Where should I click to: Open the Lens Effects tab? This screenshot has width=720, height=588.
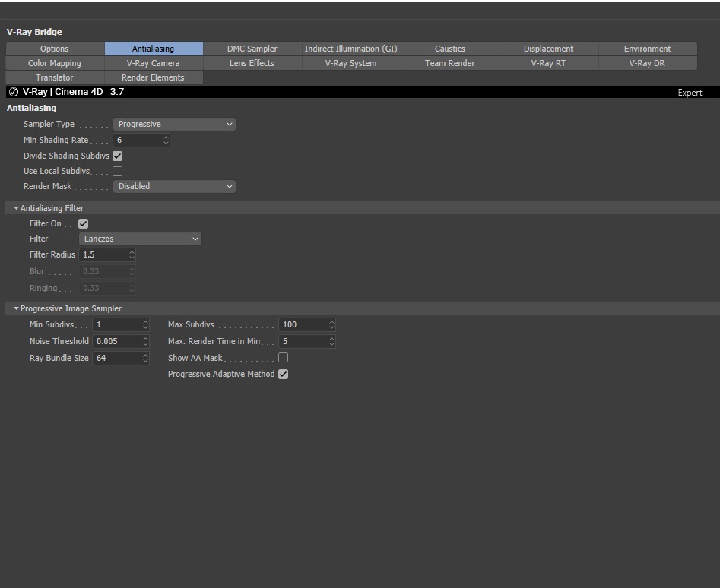[252, 63]
